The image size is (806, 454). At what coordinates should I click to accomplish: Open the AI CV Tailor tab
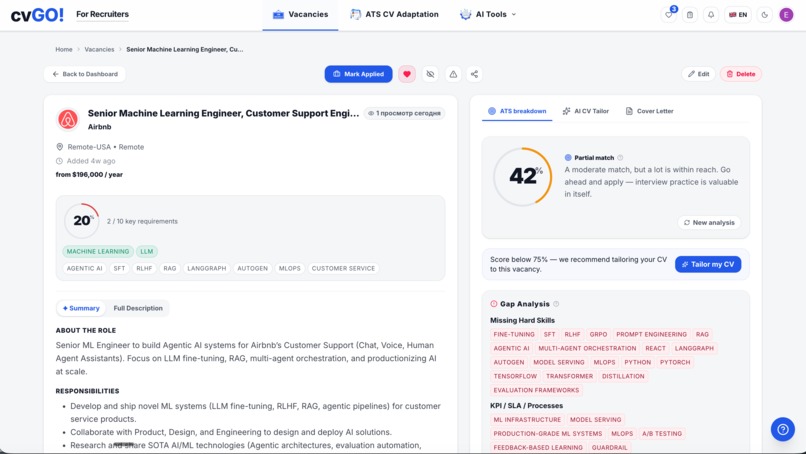pos(586,111)
